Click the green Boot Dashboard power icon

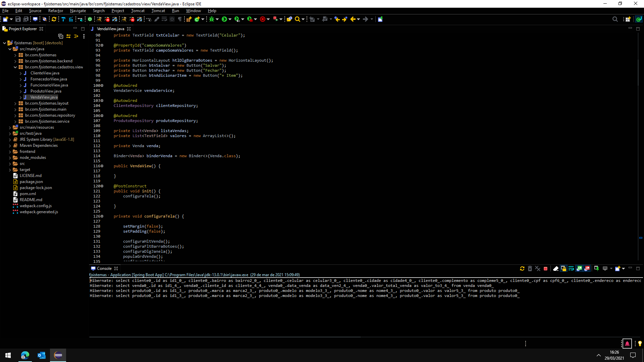(x=90, y=19)
